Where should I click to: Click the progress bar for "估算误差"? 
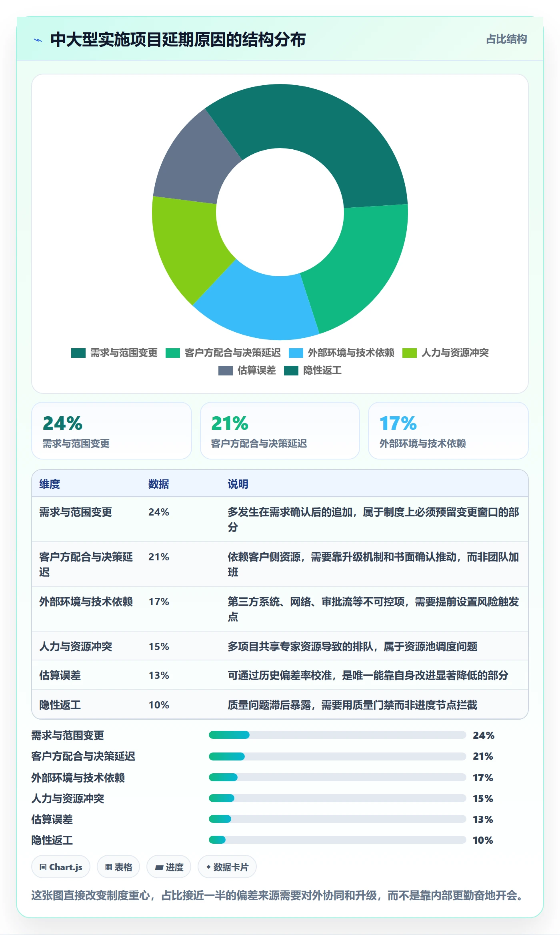point(338,819)
